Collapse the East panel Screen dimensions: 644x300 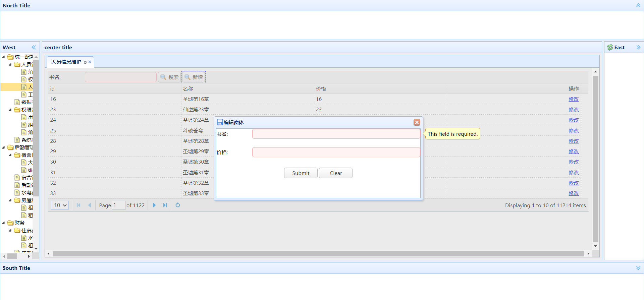tap(638, 47)
